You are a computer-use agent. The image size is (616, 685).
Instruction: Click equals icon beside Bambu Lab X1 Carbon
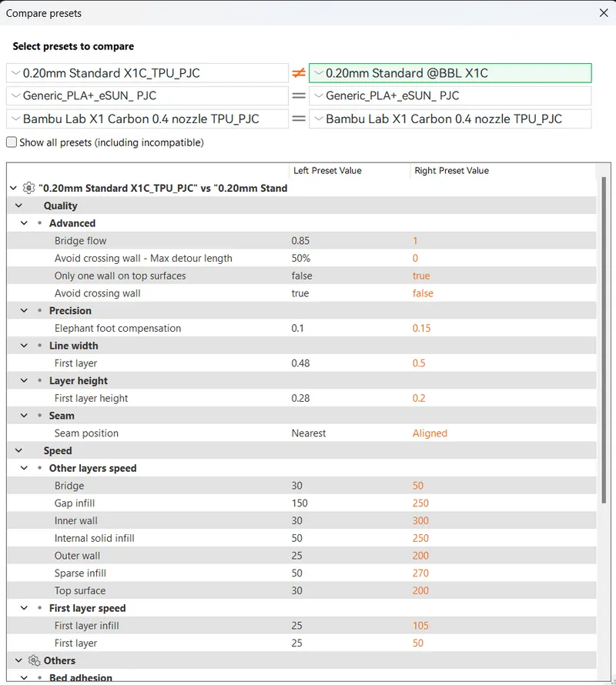[299, 119]
